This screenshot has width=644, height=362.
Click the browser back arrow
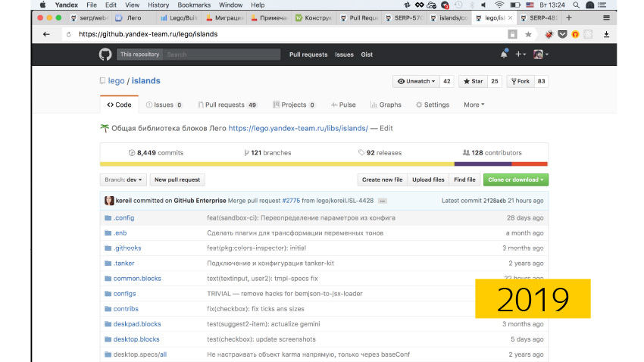pos(46,34)
